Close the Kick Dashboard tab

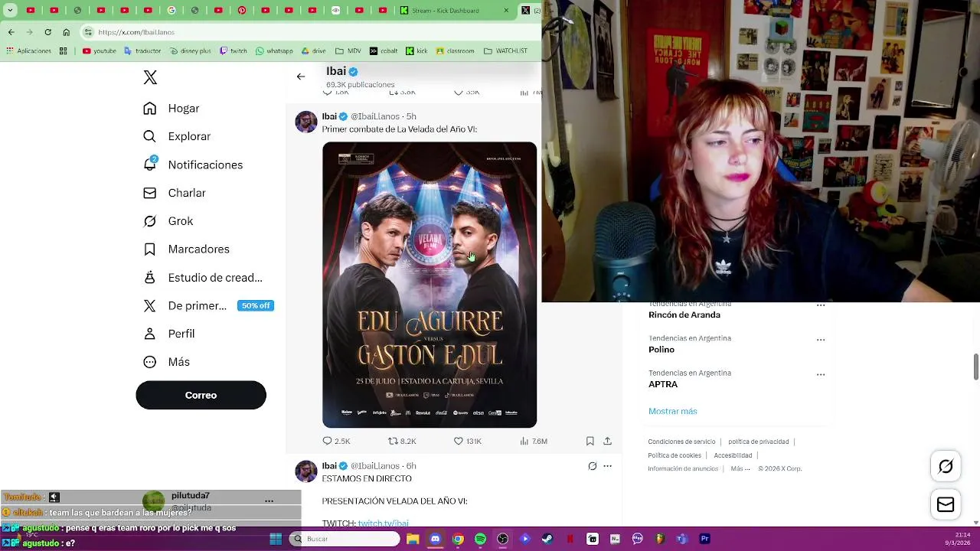pos(506,11)
